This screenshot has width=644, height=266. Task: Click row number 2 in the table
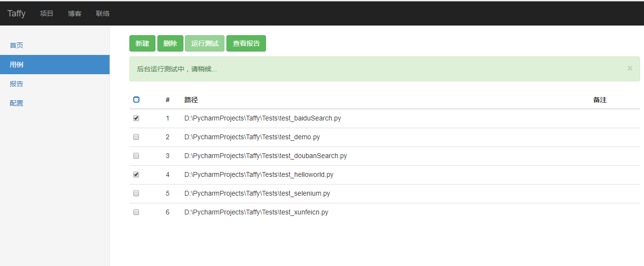168,137
